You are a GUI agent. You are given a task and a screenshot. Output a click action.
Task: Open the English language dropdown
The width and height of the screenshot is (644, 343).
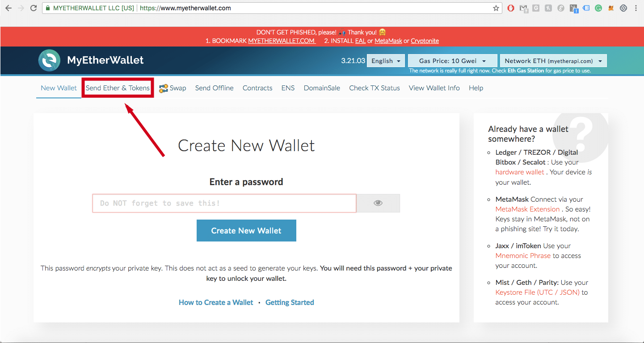[386, 61]
